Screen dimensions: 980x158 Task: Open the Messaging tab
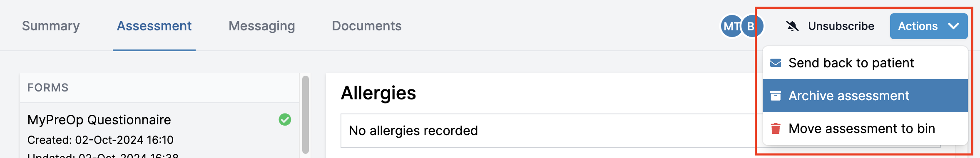tap(262, 26)
